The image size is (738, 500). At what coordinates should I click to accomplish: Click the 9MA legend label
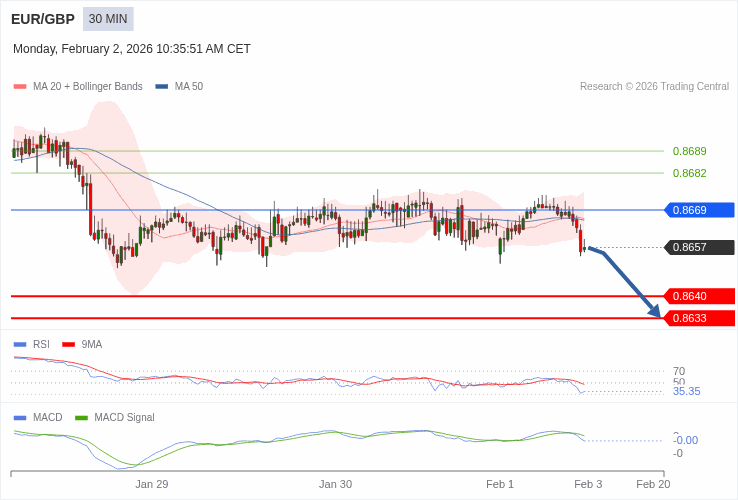(92, 345)
